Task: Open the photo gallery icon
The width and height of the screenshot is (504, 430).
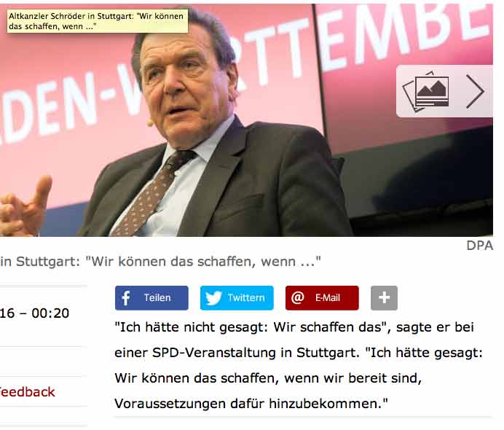Action: pos(426,91)
